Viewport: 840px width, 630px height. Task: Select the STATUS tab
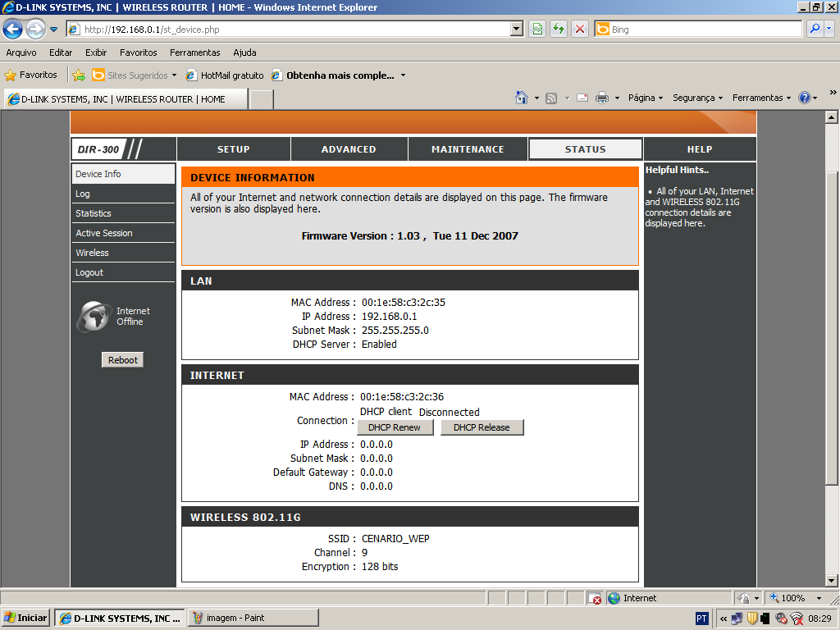(586, 149)
